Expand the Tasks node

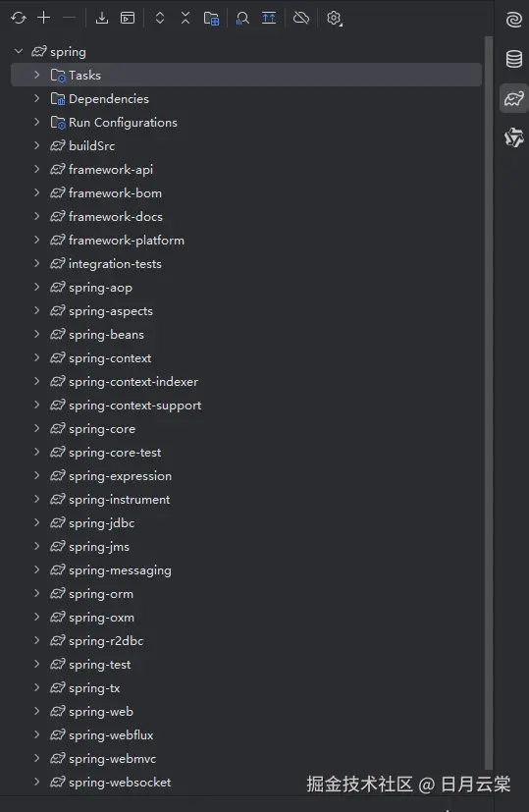36,75
